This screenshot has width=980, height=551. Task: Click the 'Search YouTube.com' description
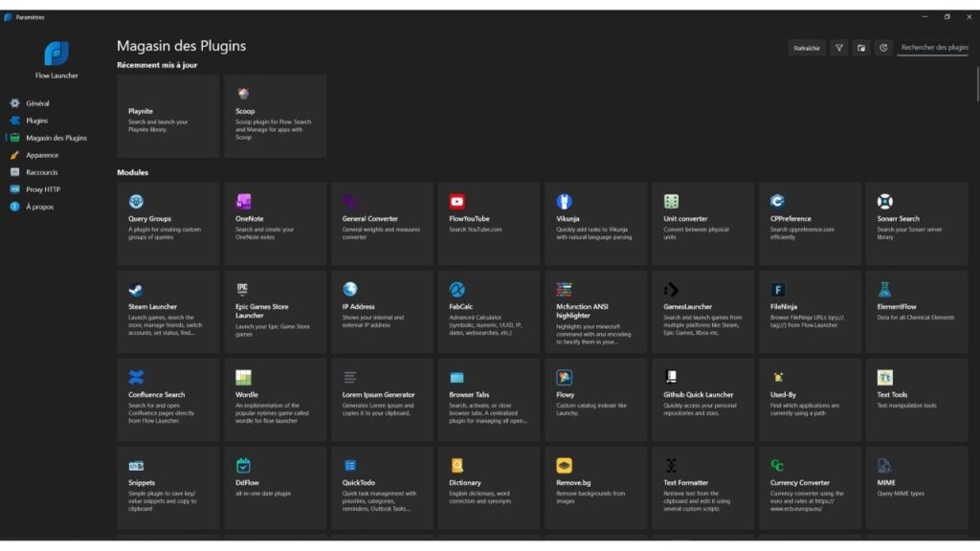tap(475, 230)
